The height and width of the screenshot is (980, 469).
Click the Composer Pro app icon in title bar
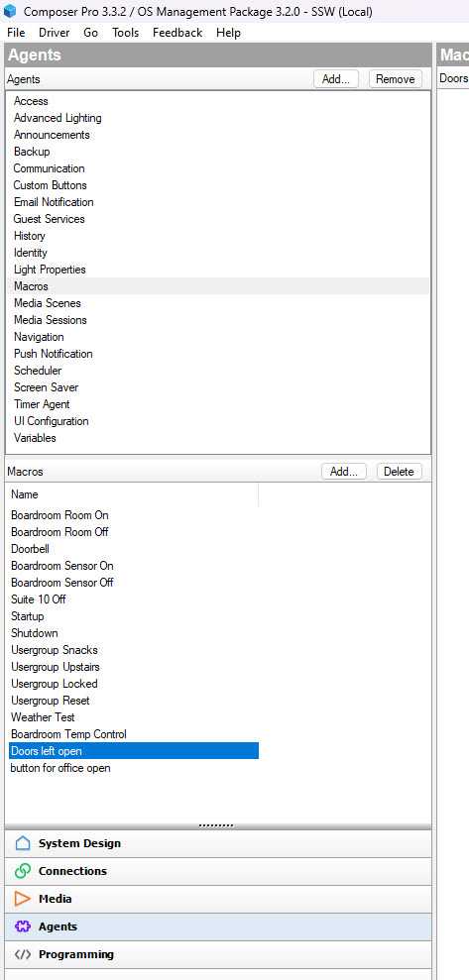point(10,11)
